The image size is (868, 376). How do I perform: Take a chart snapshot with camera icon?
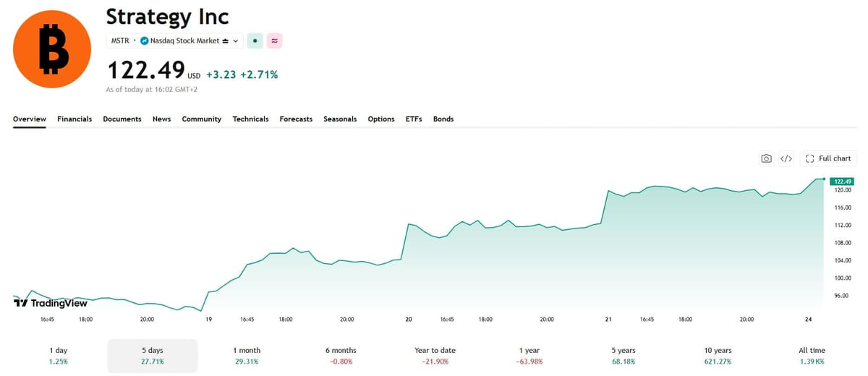tap(766, 158)
